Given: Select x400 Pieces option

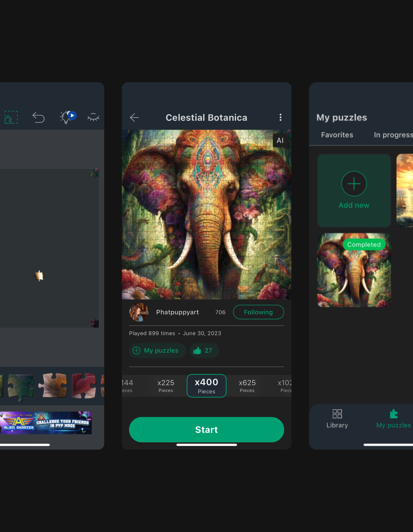Looking at the screenshot, I should pos(206,386).
